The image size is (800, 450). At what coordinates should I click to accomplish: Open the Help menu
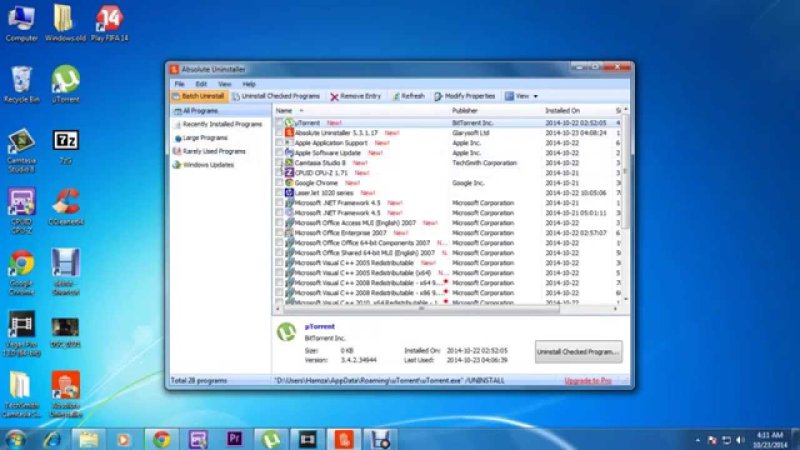point(249,84)
